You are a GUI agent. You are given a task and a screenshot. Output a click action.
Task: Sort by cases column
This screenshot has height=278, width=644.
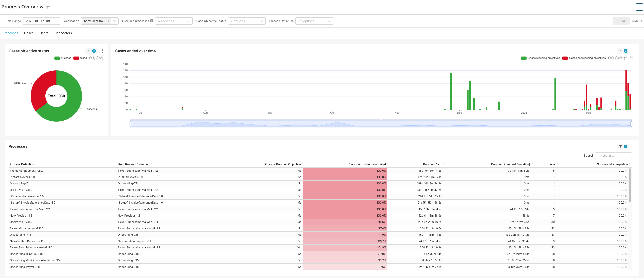[x=553, y=164]
